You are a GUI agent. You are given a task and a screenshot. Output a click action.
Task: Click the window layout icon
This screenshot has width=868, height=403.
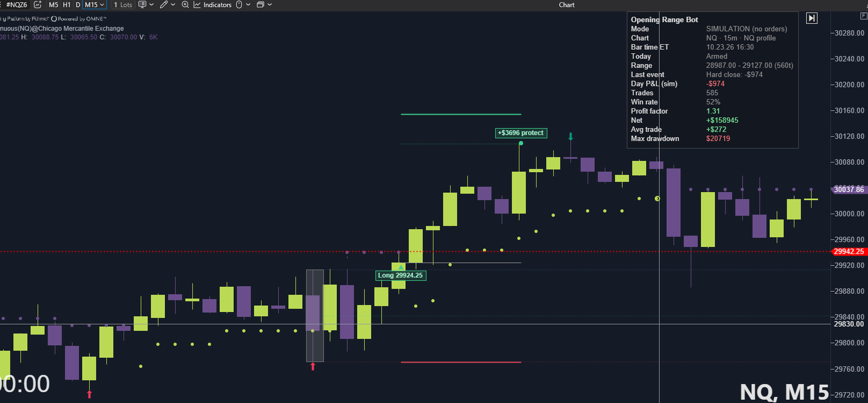pos(260,4)
